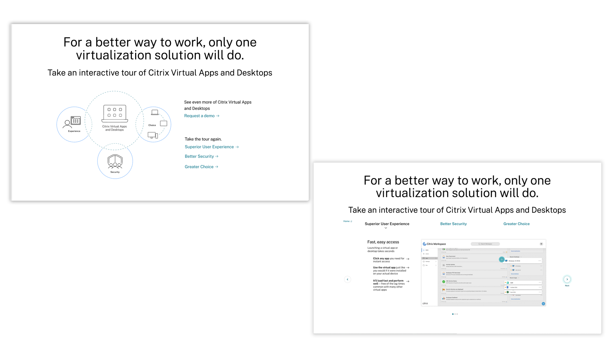
Task: Switch to the Better Security tab
Action: [x=453, y=224]
